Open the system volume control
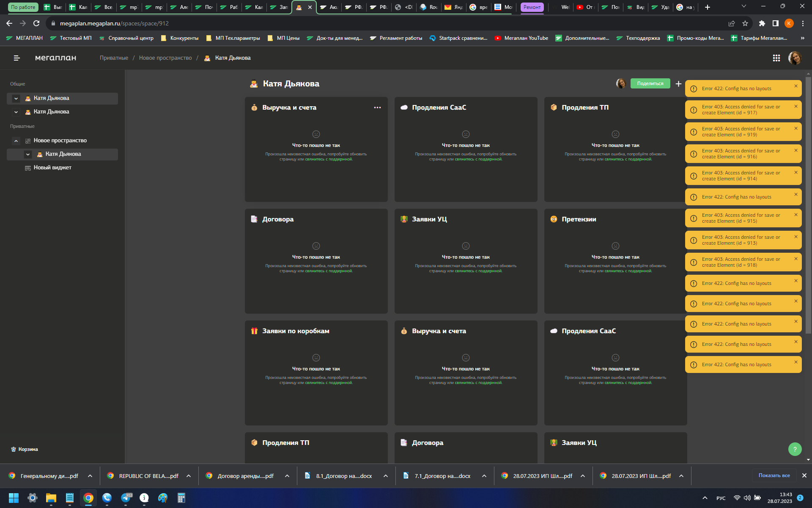 point(747,498)
